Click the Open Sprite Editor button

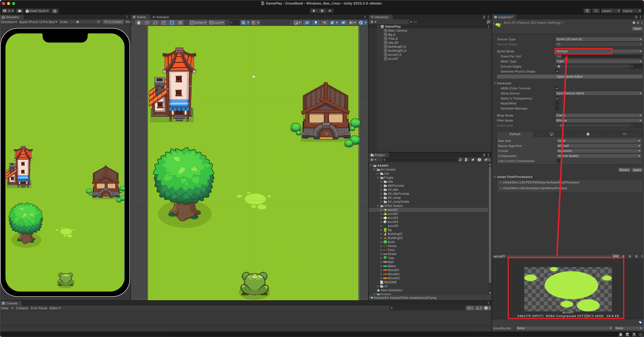point(570,76)
